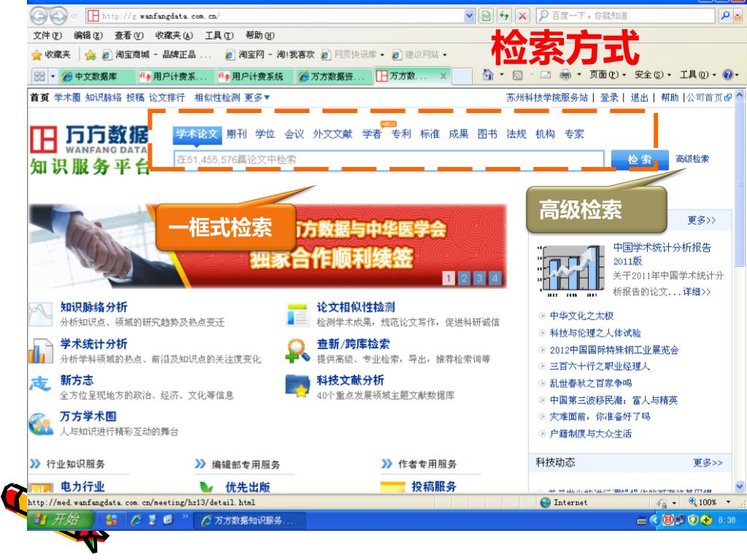Click the 相似性检测 top navigation link

(x=217, y=98)
